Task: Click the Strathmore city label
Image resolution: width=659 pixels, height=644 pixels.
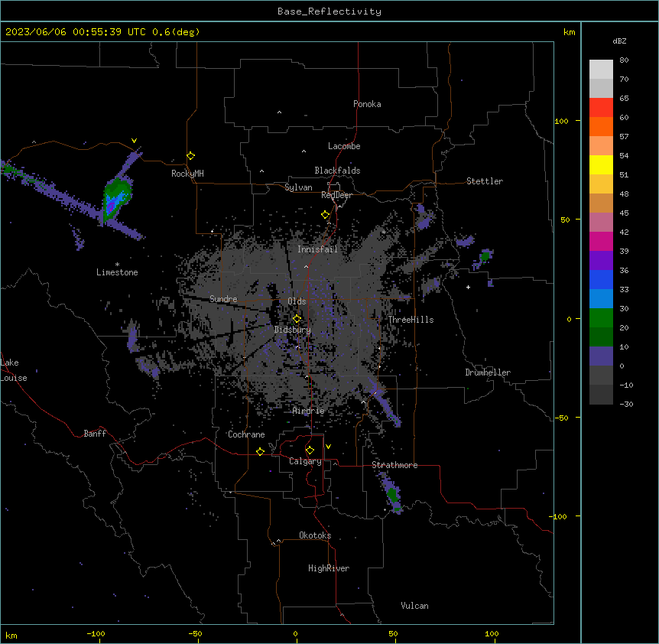Action: [x=394, y=465]
